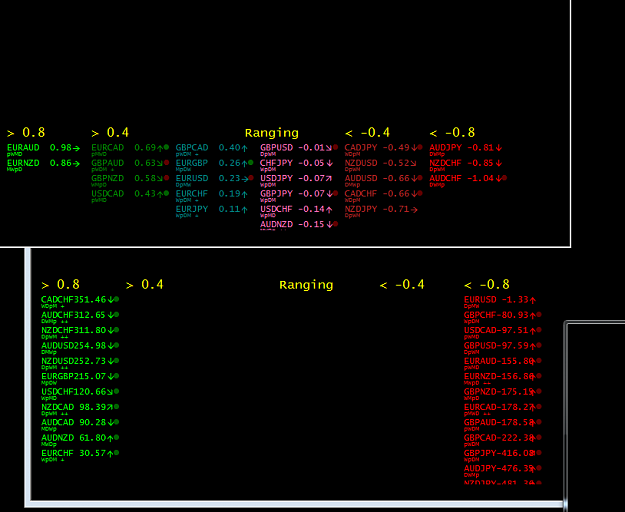The height and width of the screenshot is (512, 625).
Task: Open the EURCHF 30.57 pair
Action: (x=80, y=453)
